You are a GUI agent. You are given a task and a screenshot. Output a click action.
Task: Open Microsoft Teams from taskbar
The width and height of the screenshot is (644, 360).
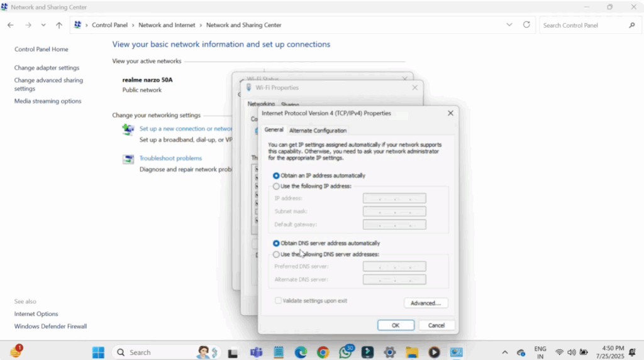pyautogui.click(x=257, y=352)
